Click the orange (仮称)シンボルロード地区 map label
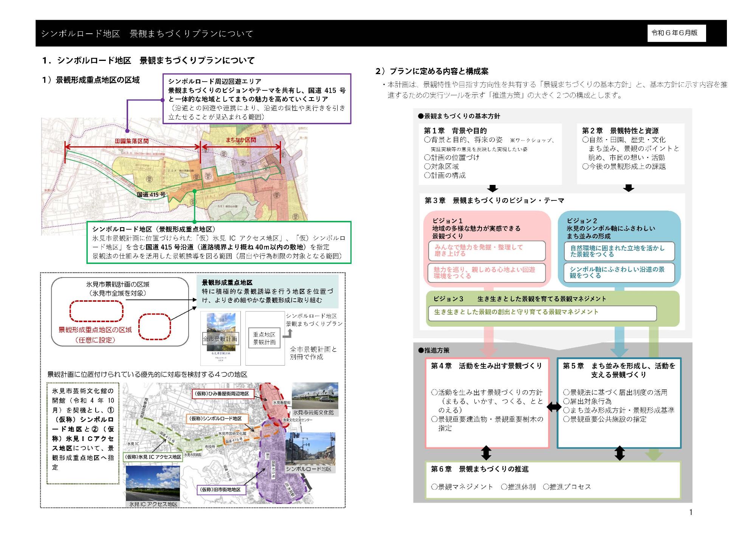Viewport: 756px width, 535px height. (x=217, y=419)
